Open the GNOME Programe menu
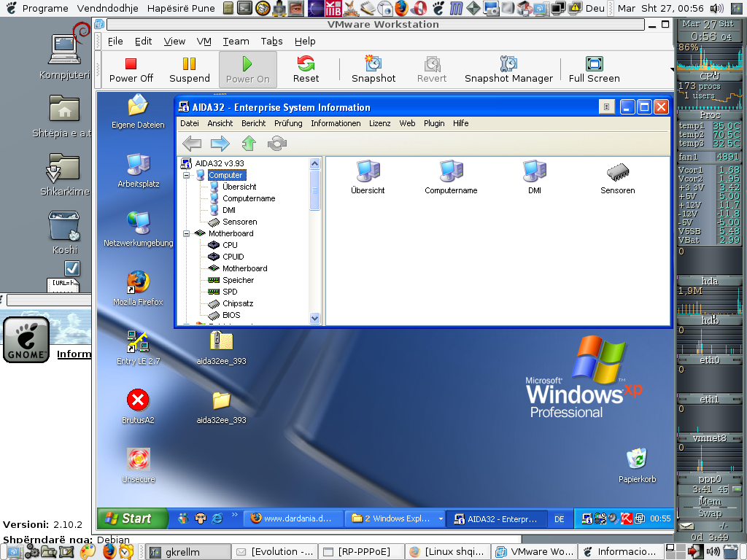 pyautogui.click(x=45, y=8)
